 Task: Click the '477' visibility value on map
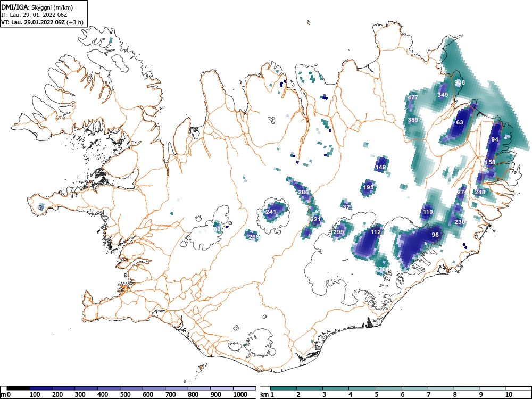pyautogui.click(x=413, y=97)
